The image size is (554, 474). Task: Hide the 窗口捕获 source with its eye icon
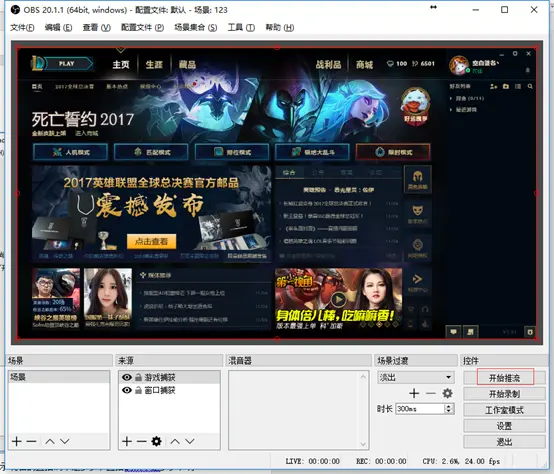click(126, 390)
